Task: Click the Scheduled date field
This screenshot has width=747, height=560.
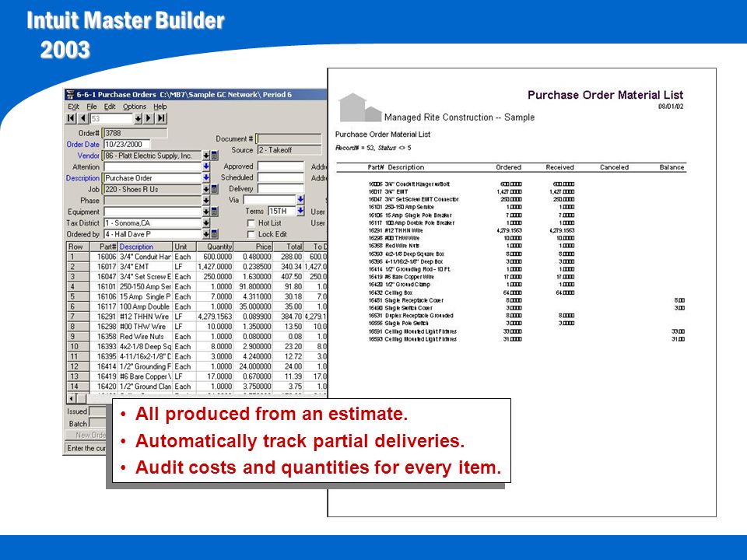Action: click(281, 177)
